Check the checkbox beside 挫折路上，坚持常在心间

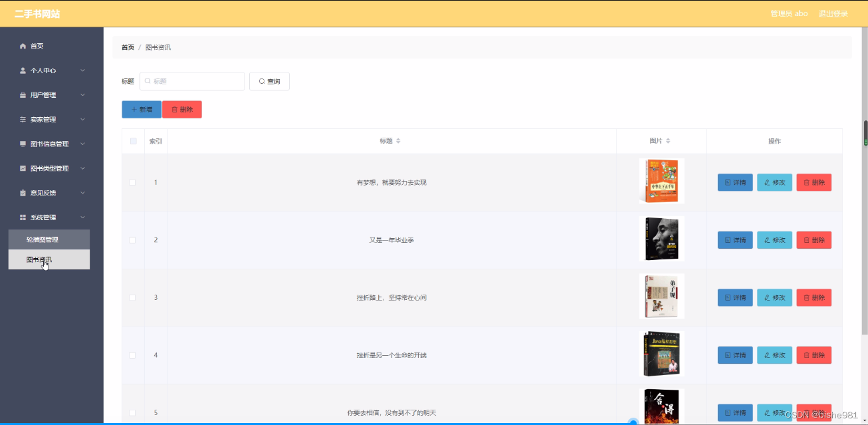[x=132, y=297]
